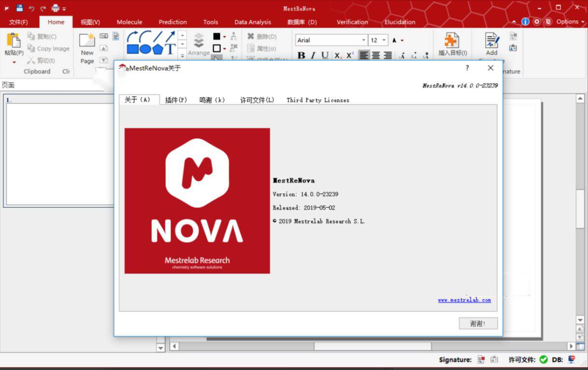
Task: Open the 插件(P) tab in About dialog
Action: 176,100
